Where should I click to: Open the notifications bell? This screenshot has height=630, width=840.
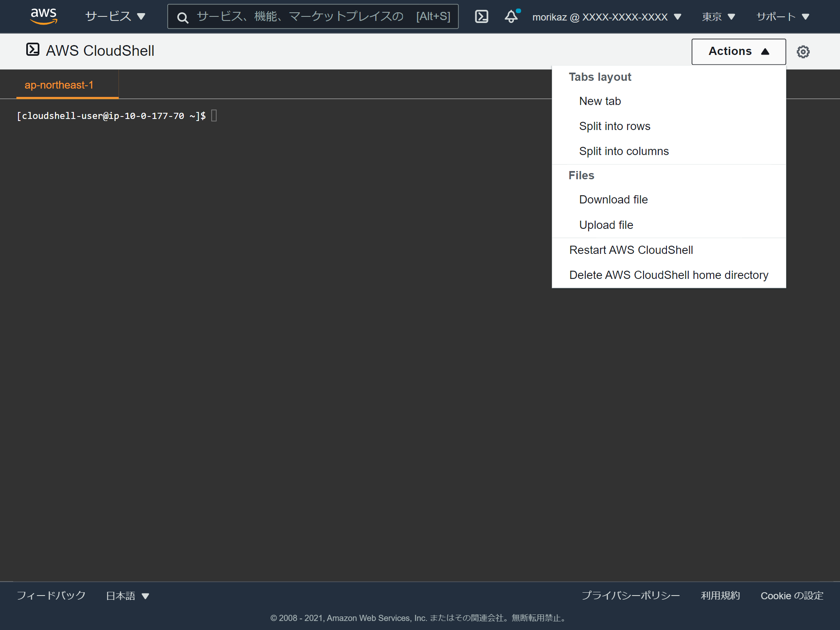pyautogui.click(x=511, y=17)
